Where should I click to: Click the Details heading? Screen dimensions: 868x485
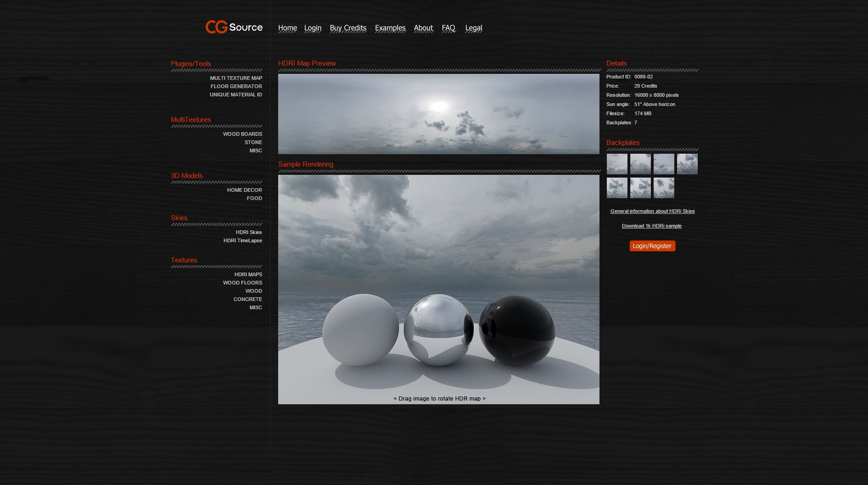[x=616, y=63]
